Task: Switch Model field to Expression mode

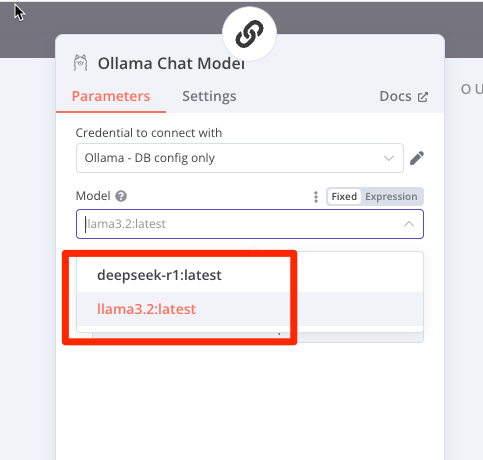Action: coord(391,196)
